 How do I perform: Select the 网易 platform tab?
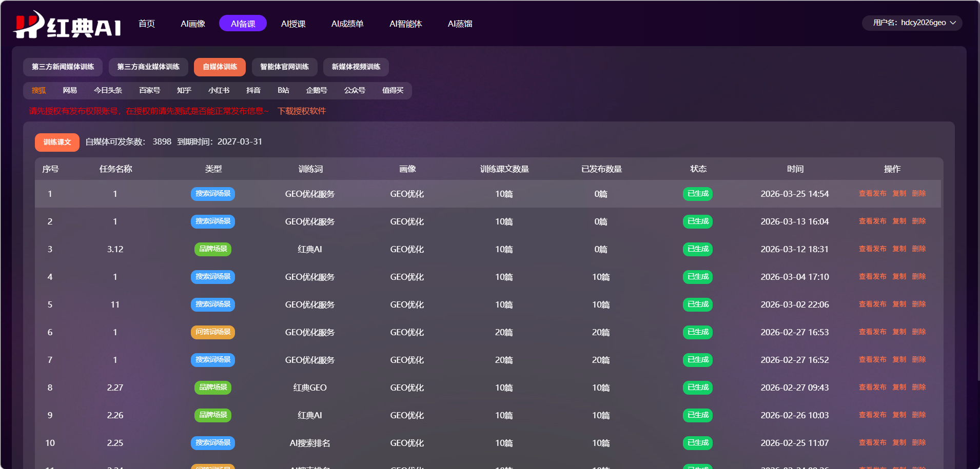click(70, 90)
